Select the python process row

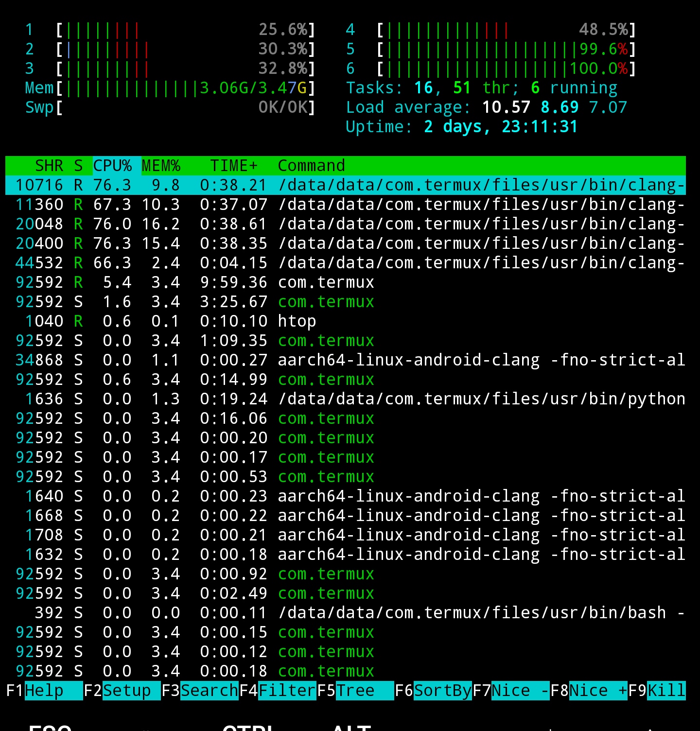340,399
